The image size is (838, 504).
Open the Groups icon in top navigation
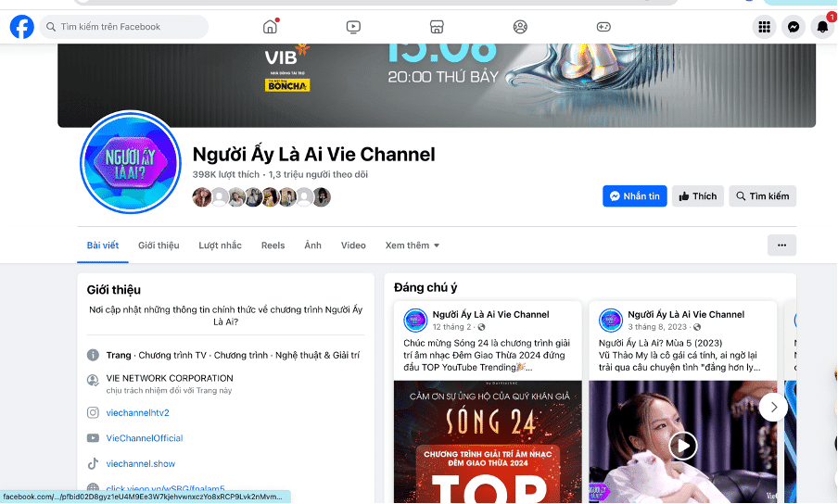[520, 27]
